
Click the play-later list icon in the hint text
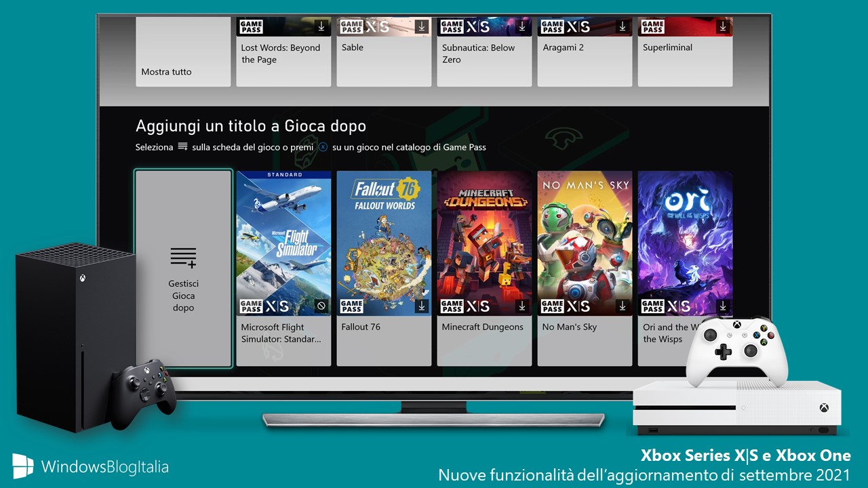[x=182, y=146]
